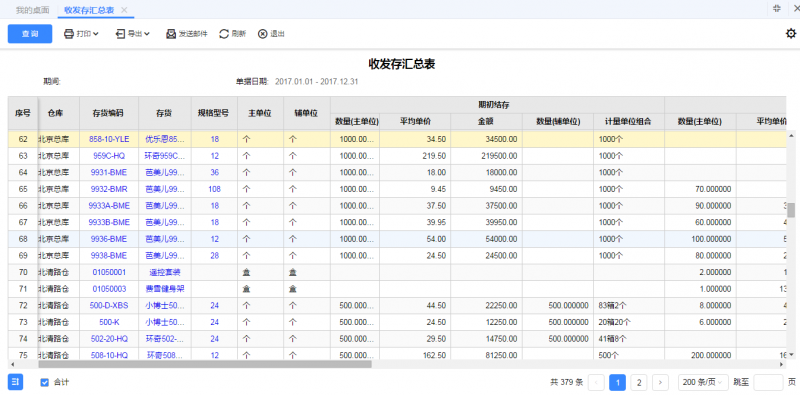This screenshot has width=800, height=395.
Task: Click the 存货编码 column header
Action: [x=109, y=113]
